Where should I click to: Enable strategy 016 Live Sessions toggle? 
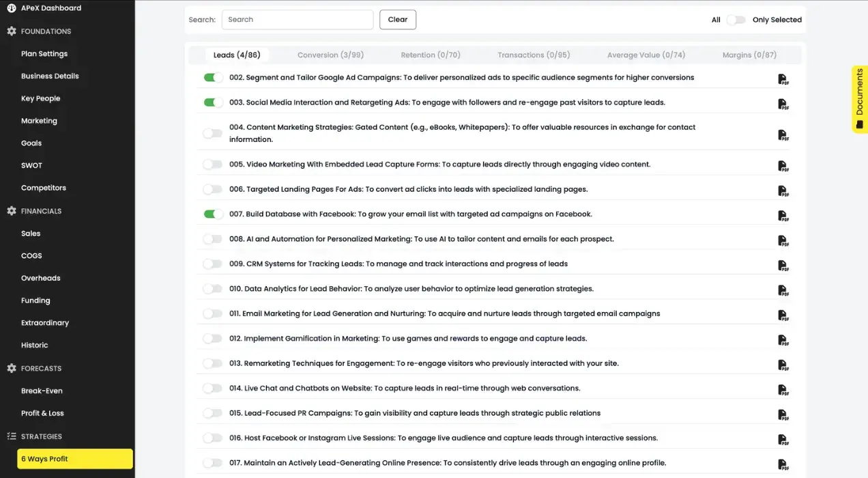pos(213,438)
